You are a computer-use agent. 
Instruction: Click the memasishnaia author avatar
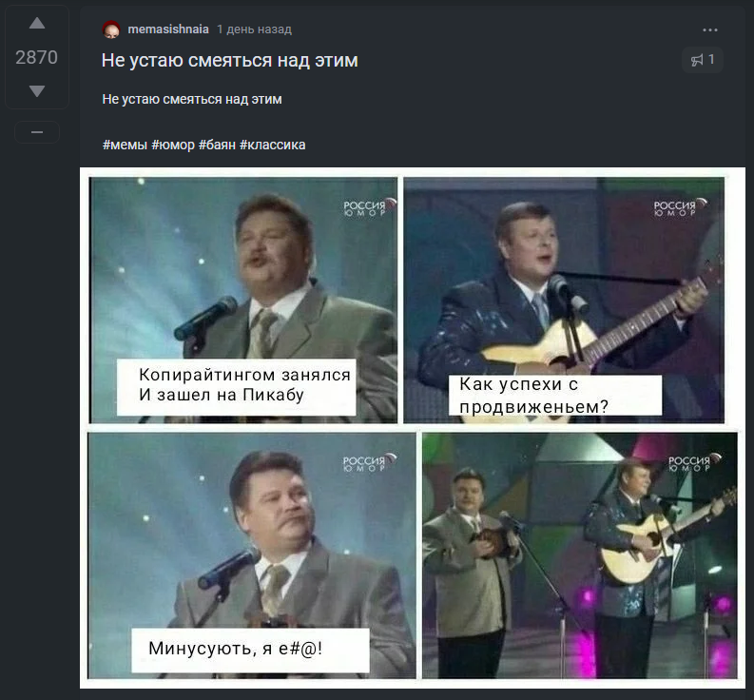pyautogui.click(x=111, y=29)
